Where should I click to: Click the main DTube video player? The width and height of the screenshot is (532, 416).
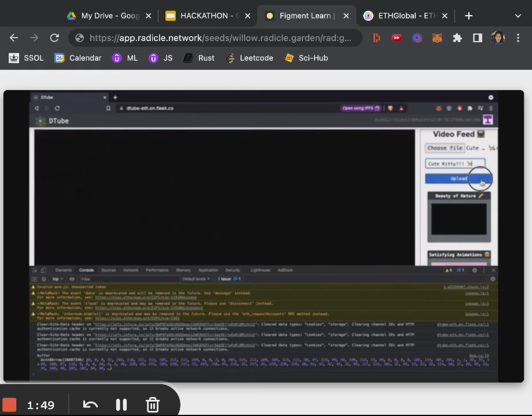[x=224, y=197]
